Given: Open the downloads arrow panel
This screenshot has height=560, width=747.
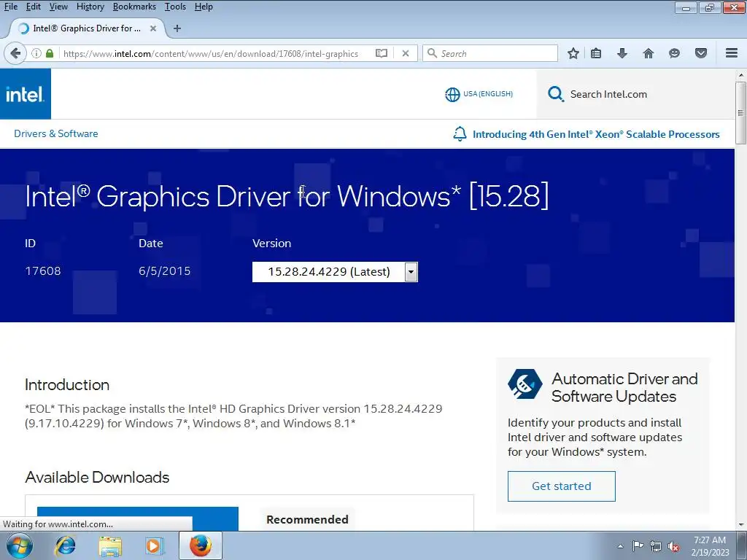Looking at the screenshot, I should 622,53.
